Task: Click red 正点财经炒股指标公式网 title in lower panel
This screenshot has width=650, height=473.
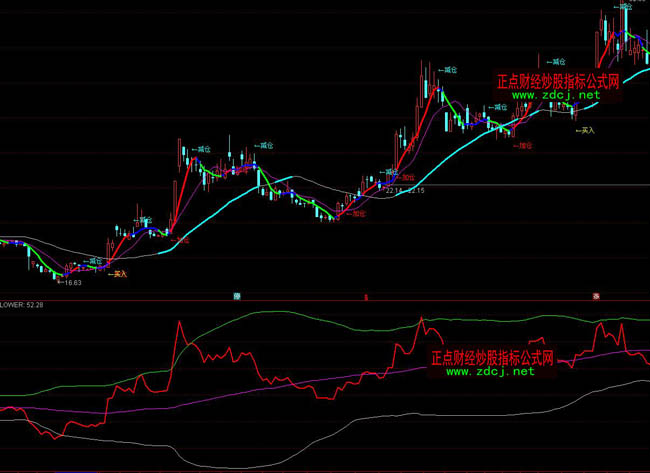Action: pyautogui.click(x=491, y=357)
